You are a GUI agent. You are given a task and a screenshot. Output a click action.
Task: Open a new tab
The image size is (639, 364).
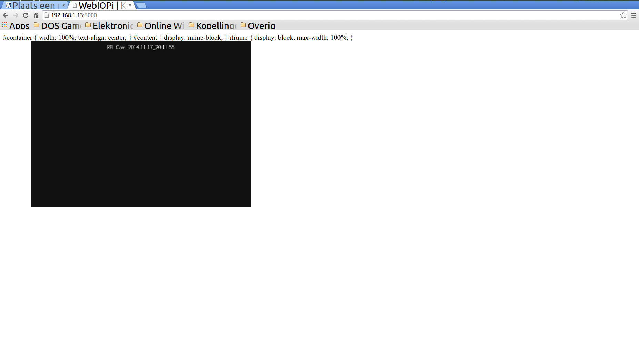point(141,5)
